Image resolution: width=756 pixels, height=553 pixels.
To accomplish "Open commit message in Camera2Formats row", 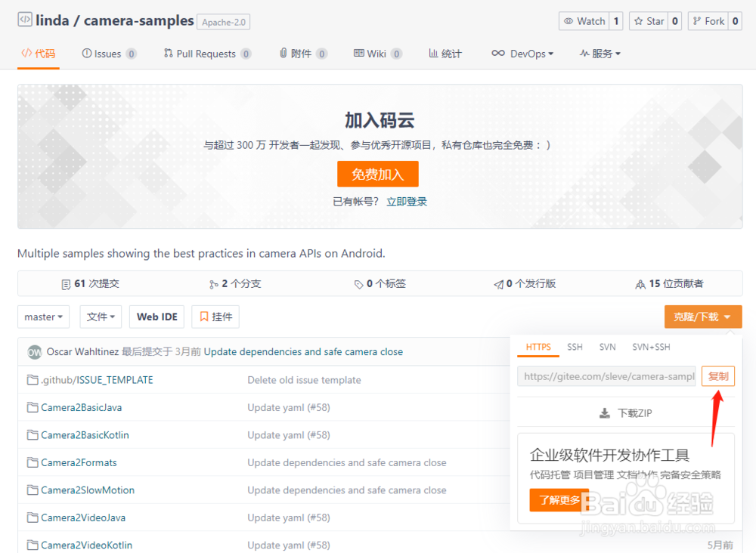I will (347, 462).
